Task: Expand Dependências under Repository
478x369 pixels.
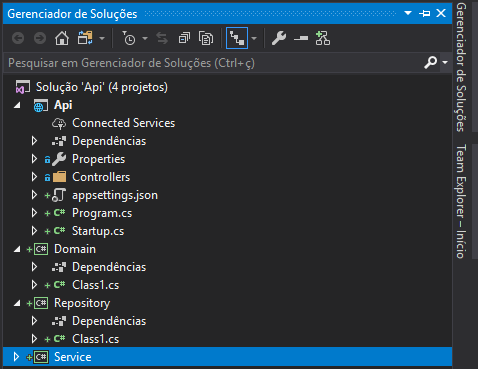Action: [34, 321]
